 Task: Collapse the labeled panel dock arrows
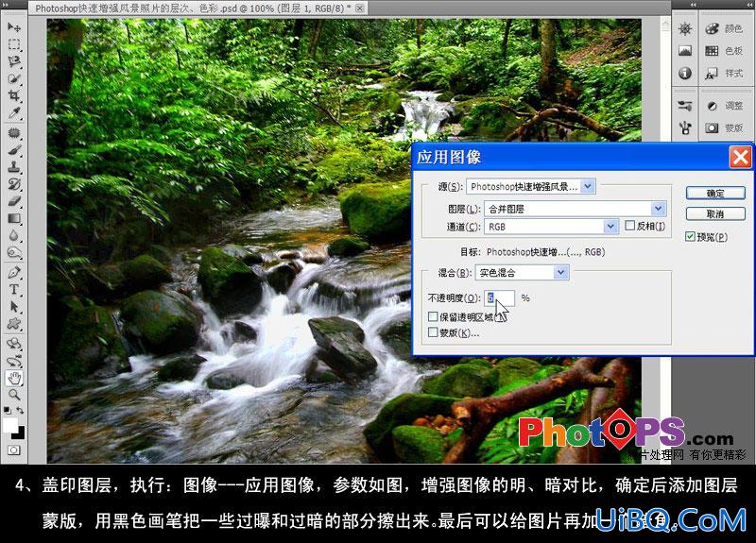[749, 5]
